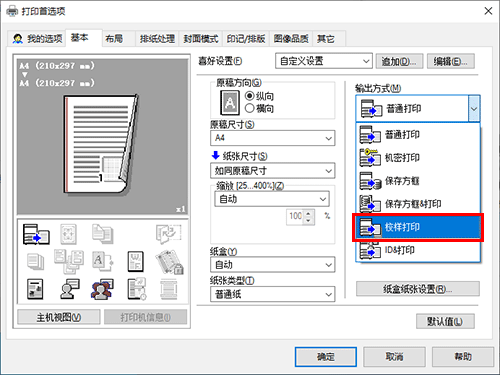Click the greyed copied documents icon in the icon panel
Viewport: 500px width, 375px height.
(102, 233)
